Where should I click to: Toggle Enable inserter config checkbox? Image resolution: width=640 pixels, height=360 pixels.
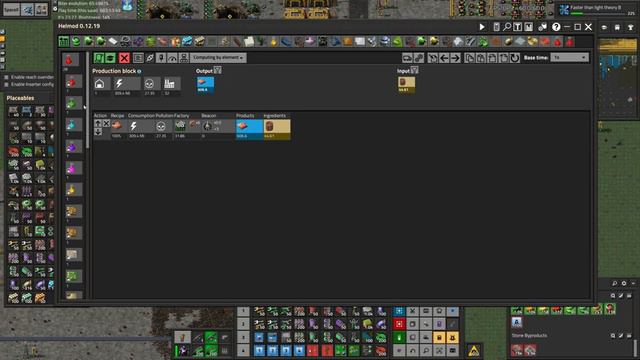coord(7,84)
